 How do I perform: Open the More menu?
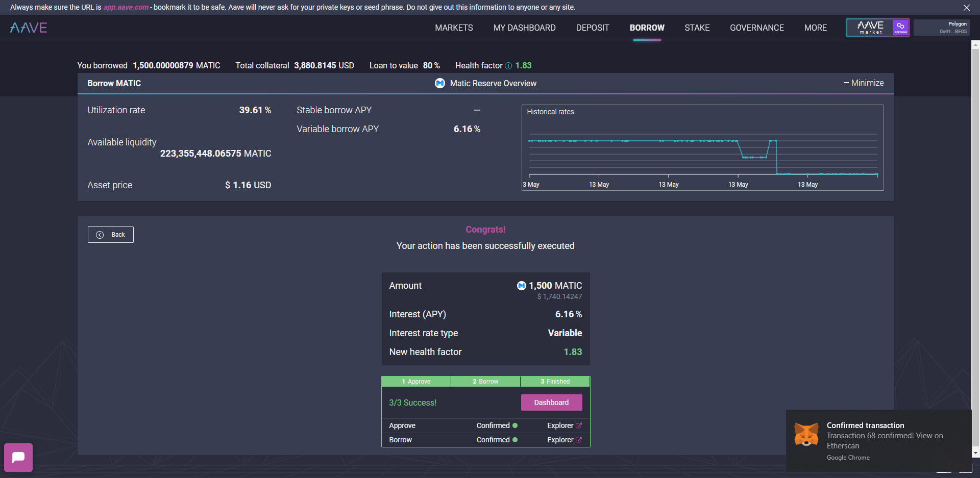coord(815,28)
